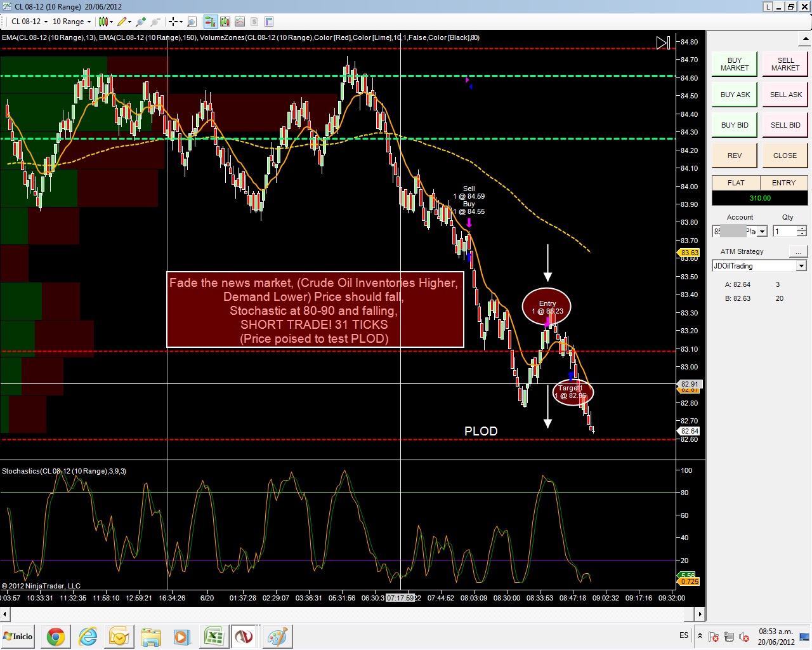Click the zoom in magnifier icon
Image resolution: width=812 pixels, height=650 pixels.
click(141, 22)
